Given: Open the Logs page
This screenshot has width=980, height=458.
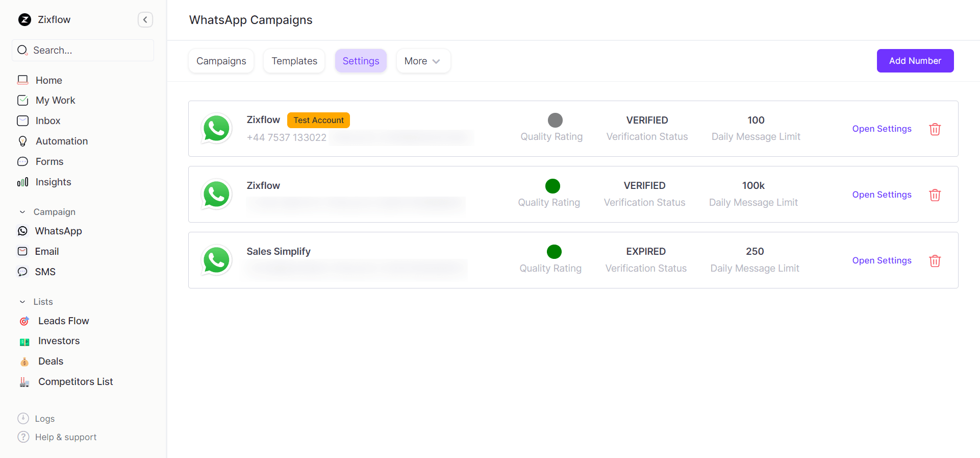Looking at the screenshot, I should click(44, 419).
